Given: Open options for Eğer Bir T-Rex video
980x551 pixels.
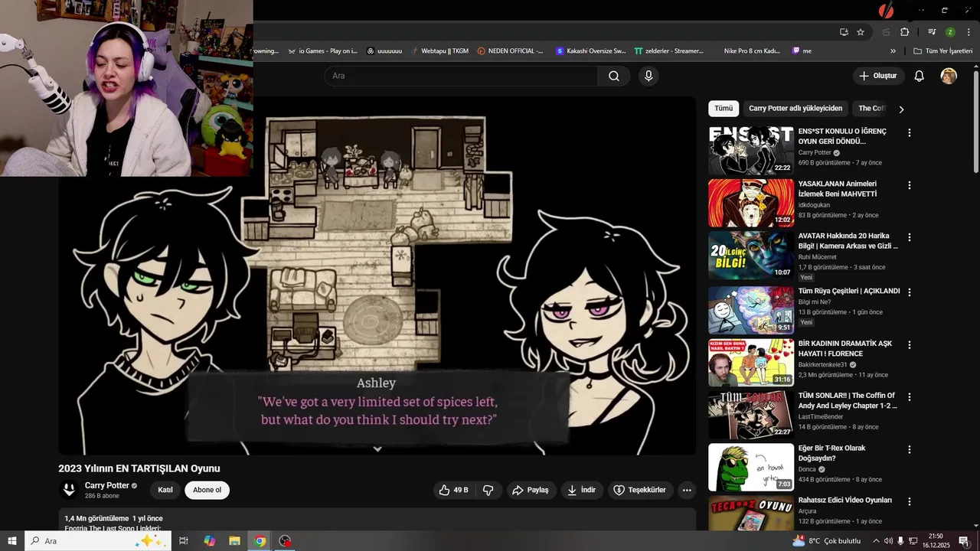Looking at the screenshot, I should pyautogui.click(x=910, y=449).
